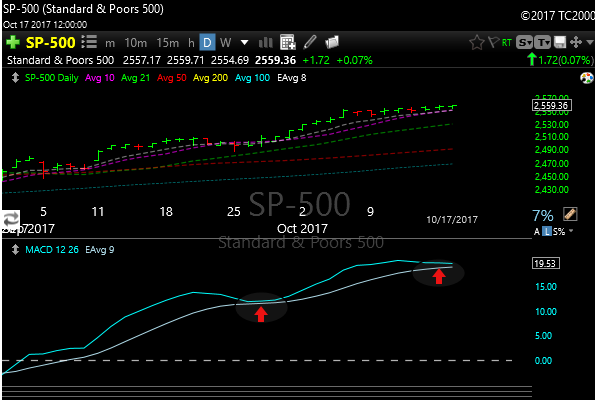Image resolution: width=595 pixels, height=400 pixels.
Task: Click the colorful palette icon on legend row
Action: coord(587,78)
